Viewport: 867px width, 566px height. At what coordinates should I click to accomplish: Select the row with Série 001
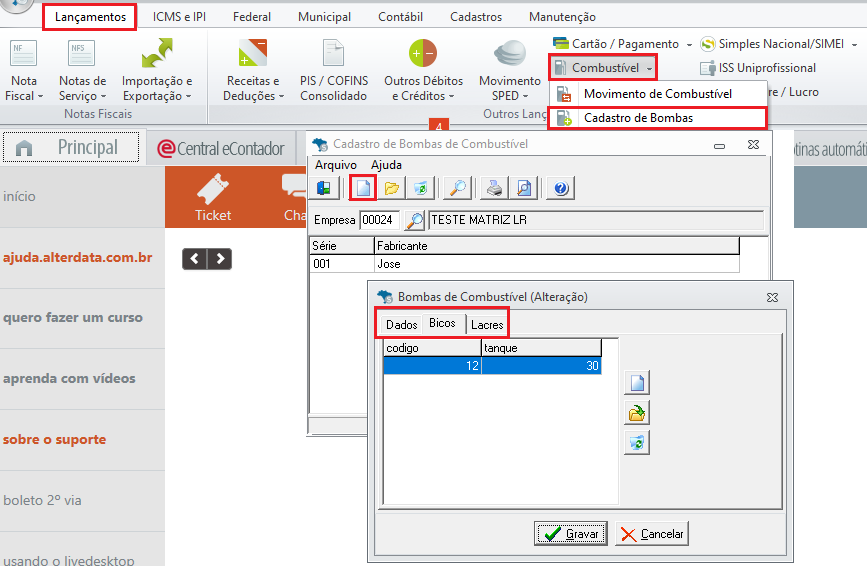[524, 264]
